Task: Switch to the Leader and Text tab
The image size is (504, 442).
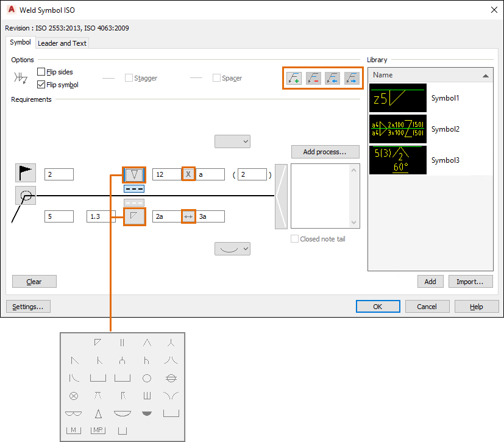Action: [x=62, y=43]
